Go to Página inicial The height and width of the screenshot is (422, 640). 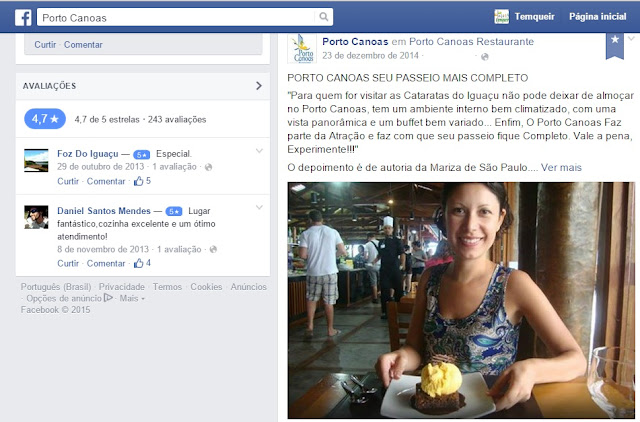click(598, 17)
